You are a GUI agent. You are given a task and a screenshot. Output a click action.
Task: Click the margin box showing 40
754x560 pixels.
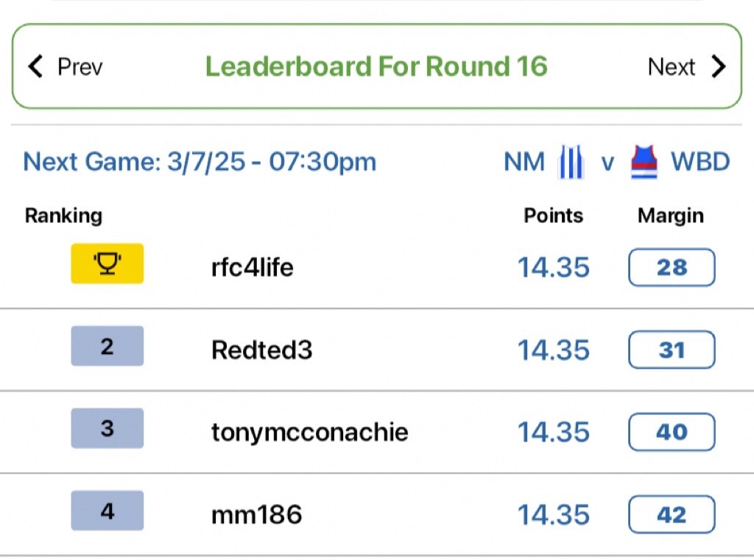(672, 432)
